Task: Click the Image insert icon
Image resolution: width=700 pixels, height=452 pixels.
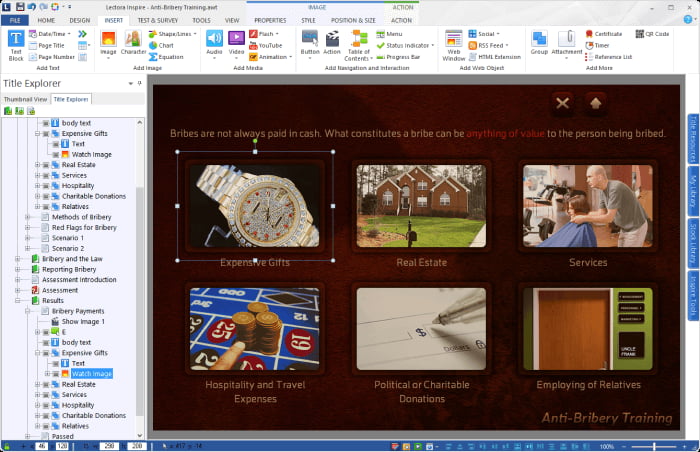Action: coord(108,43)
